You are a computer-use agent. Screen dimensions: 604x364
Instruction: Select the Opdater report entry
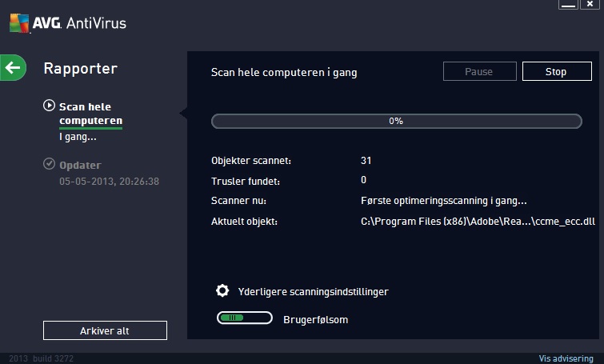click(80, 166)
